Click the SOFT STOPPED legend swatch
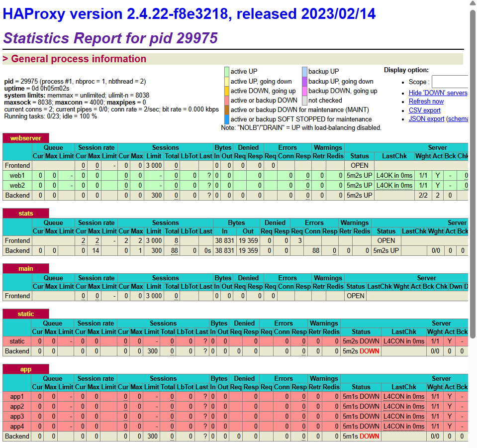 (227, 119)
